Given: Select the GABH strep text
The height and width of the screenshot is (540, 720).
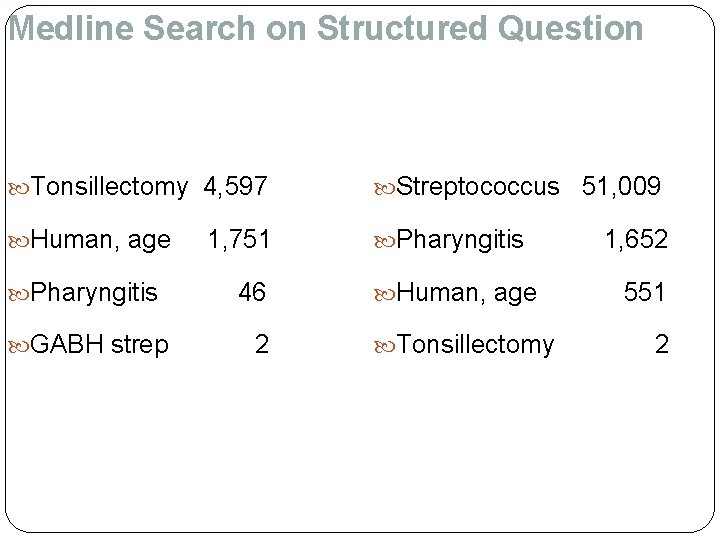Looking at the screenshot, I should (x=99, y=345).
